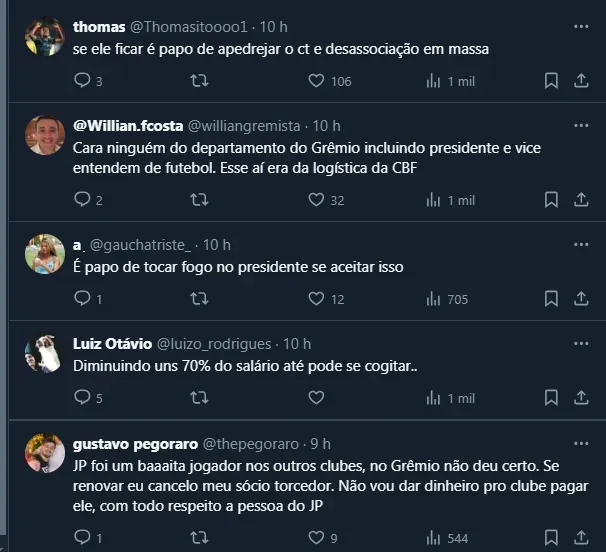This screenshot has width=606, height=552.
Task: Click gustavo pegoraro's profile picture
Action: [x=45, y=455]
